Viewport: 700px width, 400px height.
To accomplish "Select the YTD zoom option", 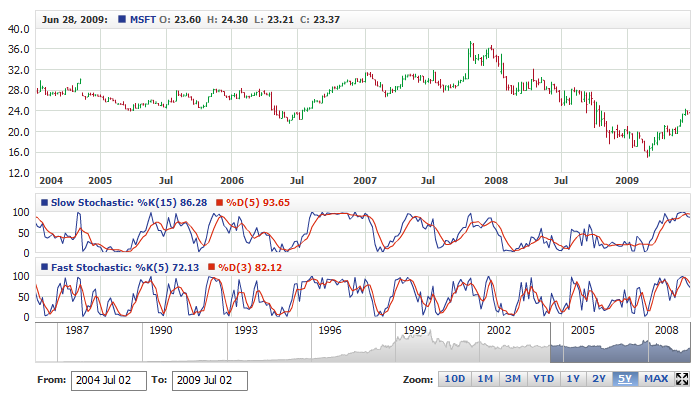I will [x=543, y=379].
